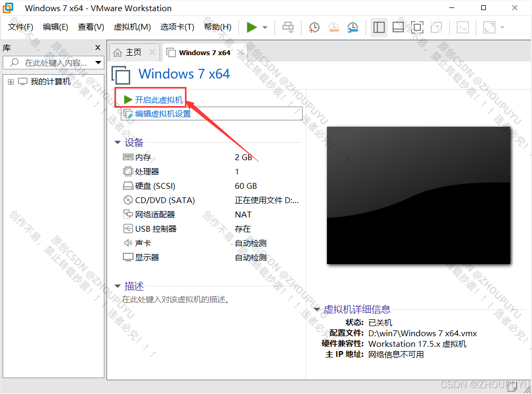Enter full screen mode icon
This screenshot has width=532, height=394.
click(417, 27)
